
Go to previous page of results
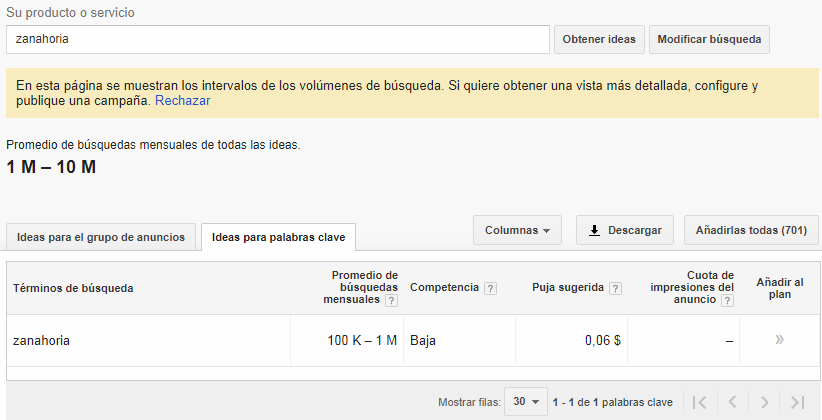[x=732, y=402]
